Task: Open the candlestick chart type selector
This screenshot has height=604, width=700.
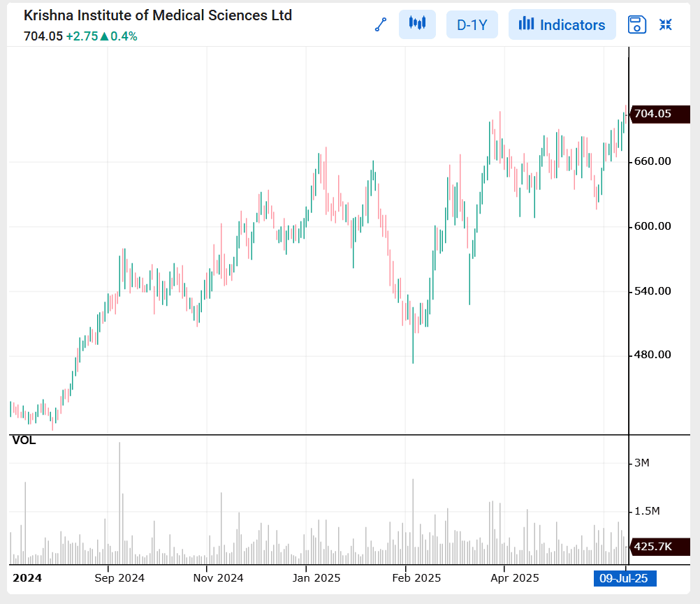Action: coord(417,24)
